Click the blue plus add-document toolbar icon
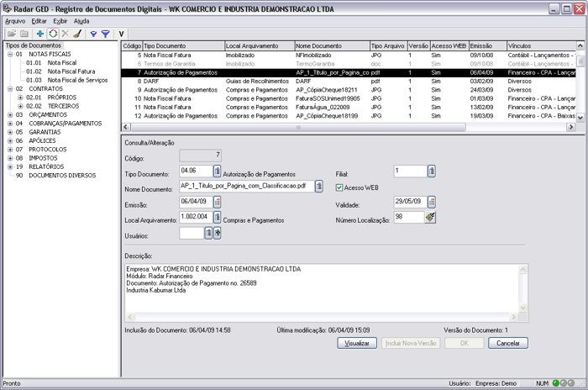This screenshot has width=588, height=390. 40,34
